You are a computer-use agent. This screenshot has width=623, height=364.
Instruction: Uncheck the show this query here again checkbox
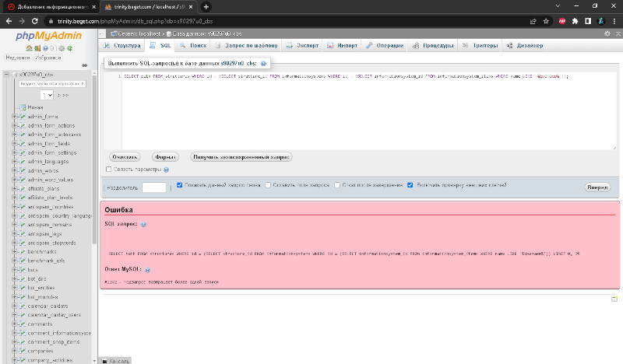pyautogui.click(x=180, y=185)
